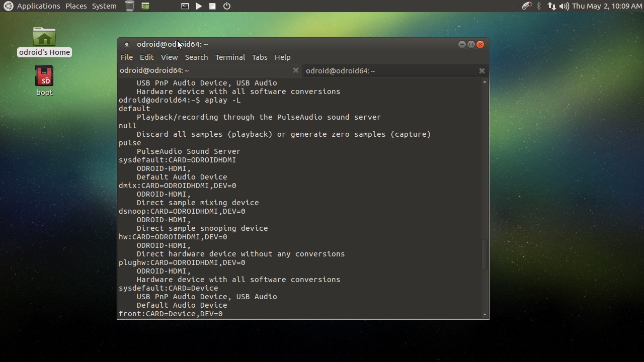Launch terminal from top panel icon
The width and height of the screenshot is (644, 362).
click(185, 6)
